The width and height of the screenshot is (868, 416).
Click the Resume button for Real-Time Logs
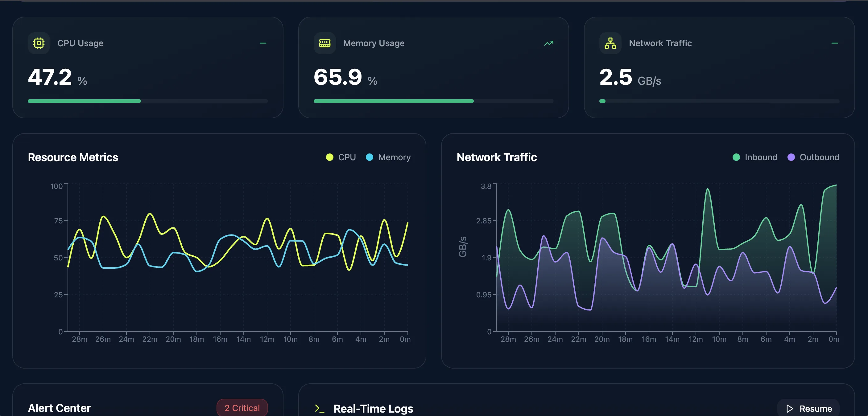coord(808,409)
